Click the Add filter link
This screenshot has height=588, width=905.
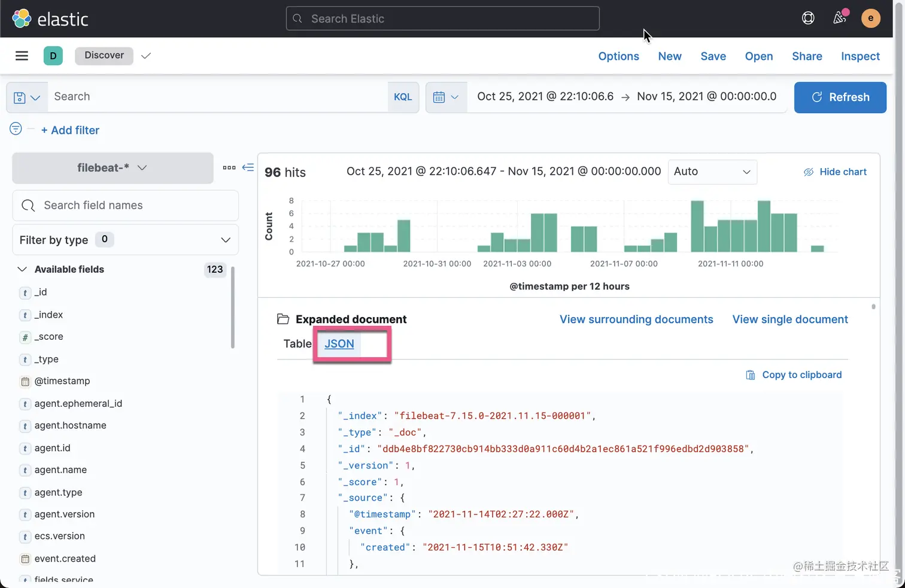pyautogui.click(x=70, y=130)
